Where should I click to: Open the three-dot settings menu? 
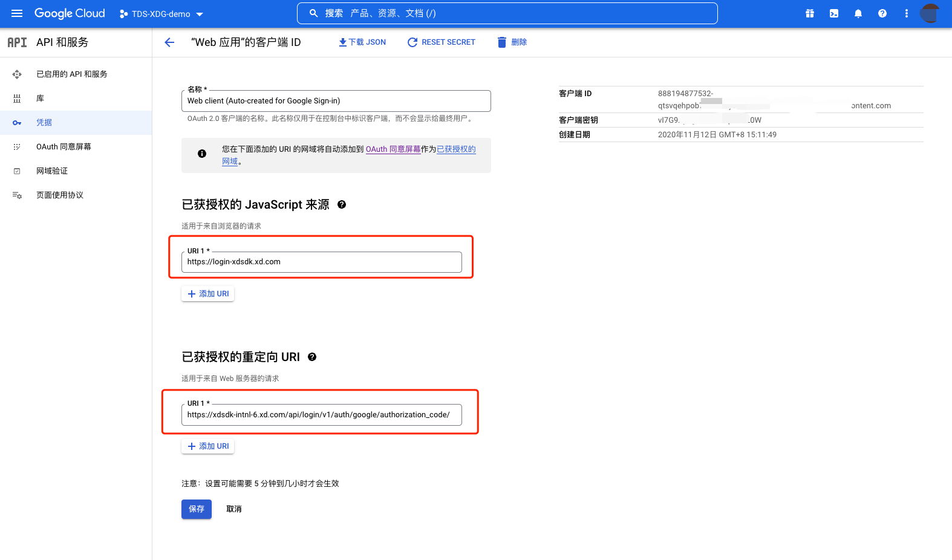click(907, 13)
